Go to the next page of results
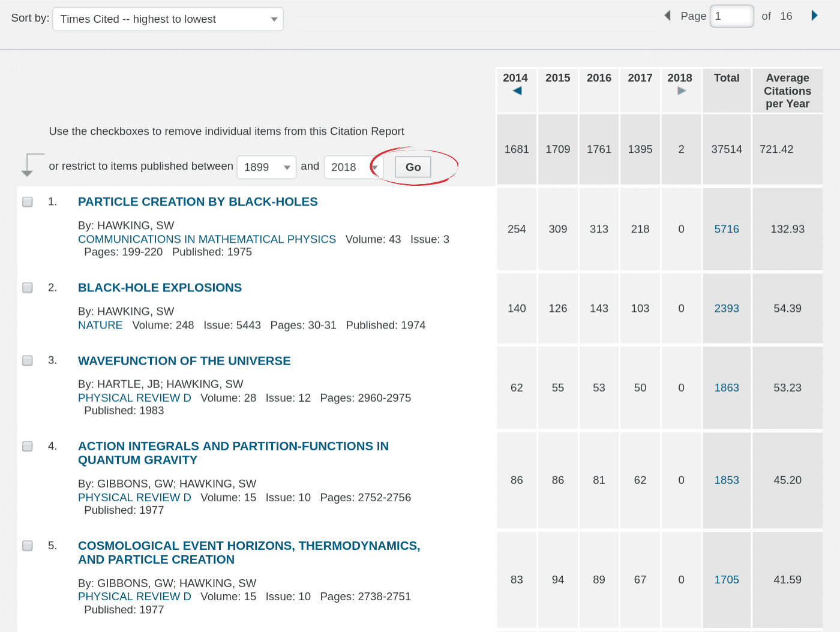840x632 pixels. point(815,16)
